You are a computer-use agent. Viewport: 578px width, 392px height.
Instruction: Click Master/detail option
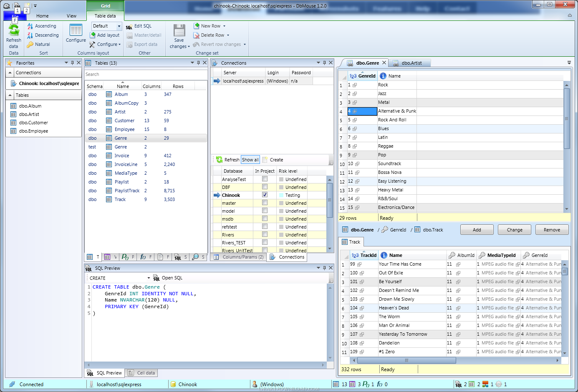144,35
